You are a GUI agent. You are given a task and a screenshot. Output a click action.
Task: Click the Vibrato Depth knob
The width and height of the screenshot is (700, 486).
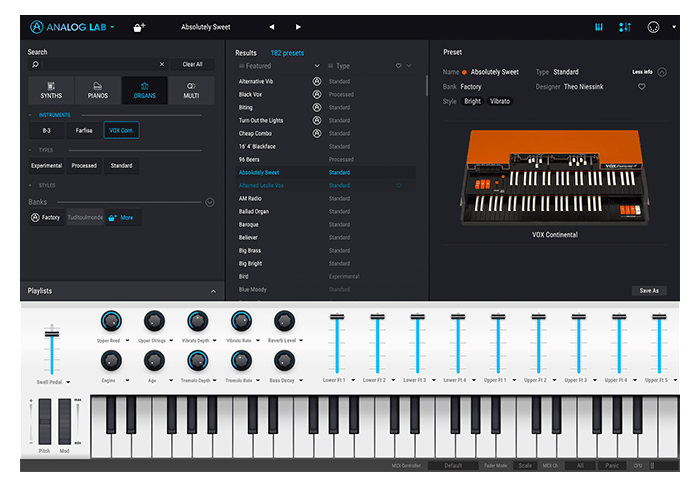point(197,321)
